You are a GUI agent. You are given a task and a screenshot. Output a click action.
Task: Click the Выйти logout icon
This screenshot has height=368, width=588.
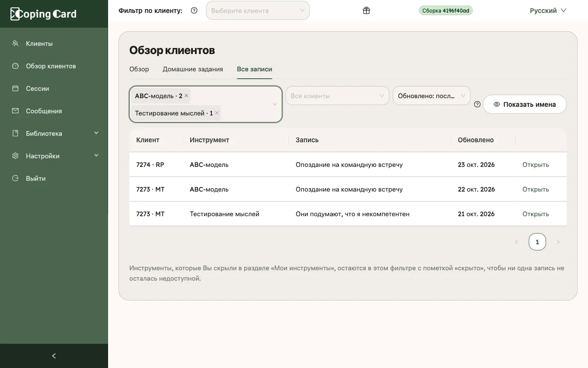pos(16,178)
